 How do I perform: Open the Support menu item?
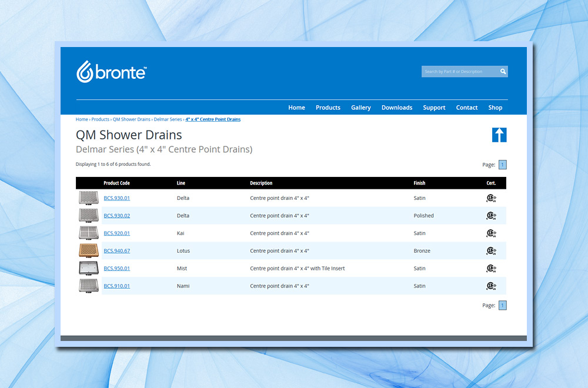click(435, 108)
